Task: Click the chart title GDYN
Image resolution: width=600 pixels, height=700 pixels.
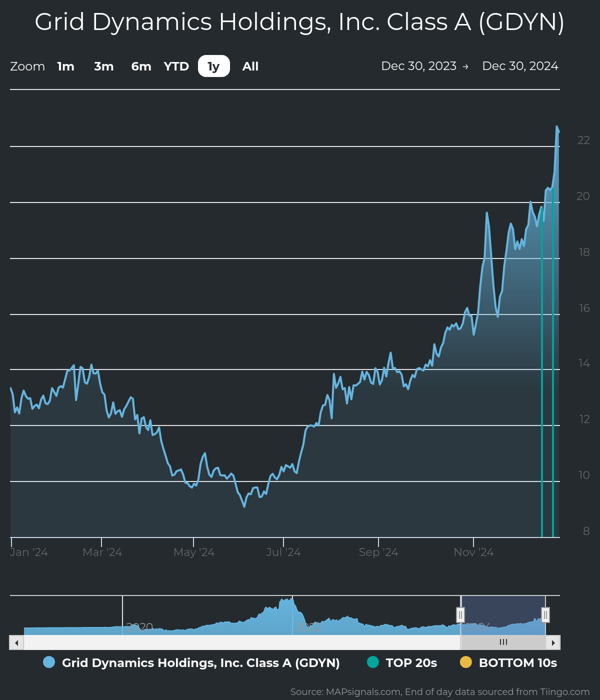Action: click(299, 22)
